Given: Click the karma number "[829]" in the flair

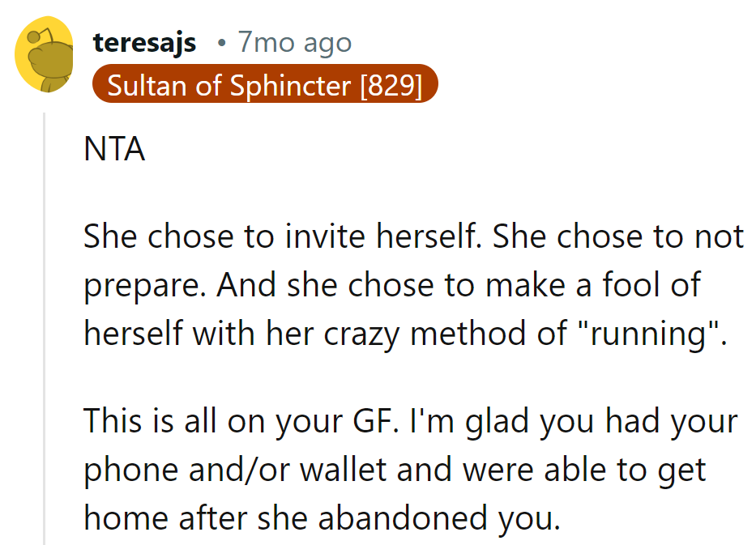Looking at the screenshot, I should click(x=391, y=85).
